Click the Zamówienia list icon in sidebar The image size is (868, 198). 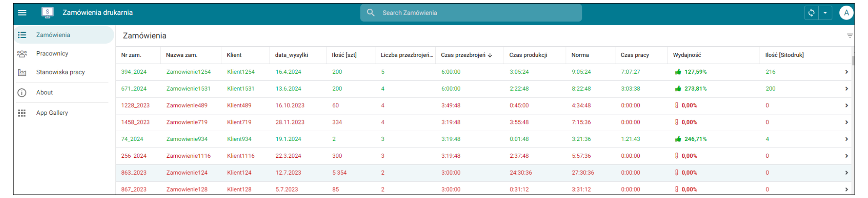click(22, 35)
